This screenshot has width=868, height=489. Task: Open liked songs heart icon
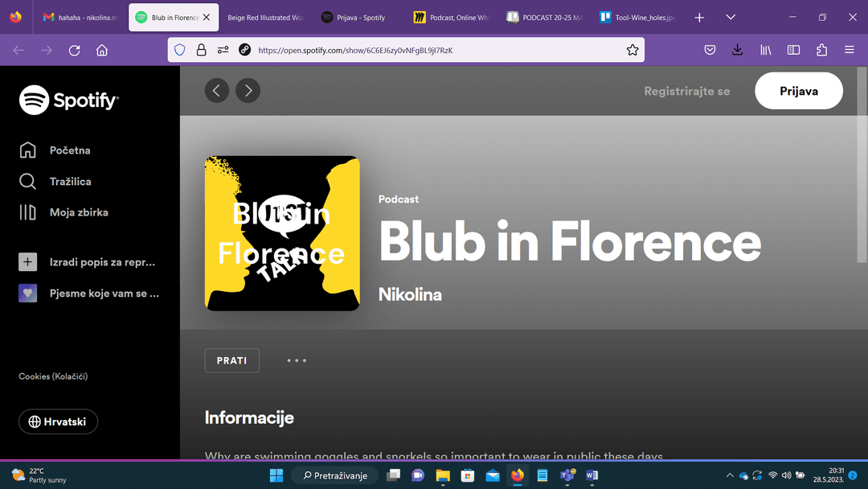28,294
